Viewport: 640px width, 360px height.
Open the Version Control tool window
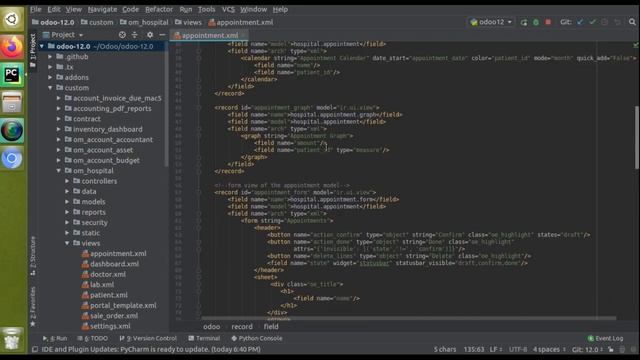tap(148, 338)
